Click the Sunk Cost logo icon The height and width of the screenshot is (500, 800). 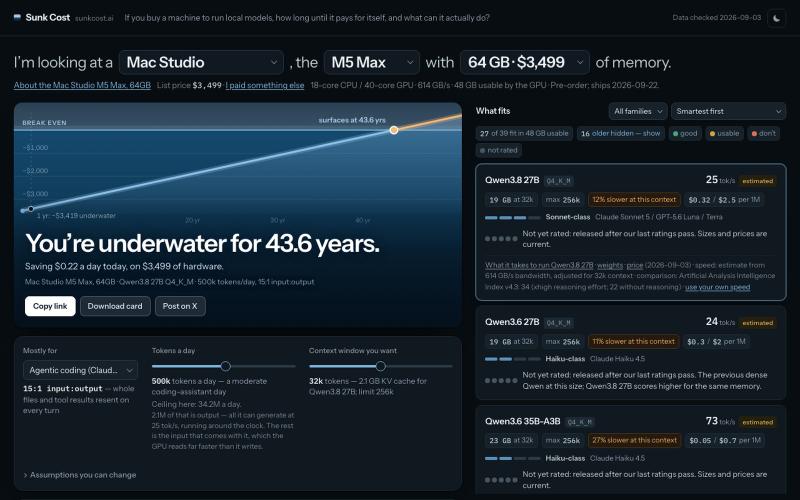tap(17, 17)
